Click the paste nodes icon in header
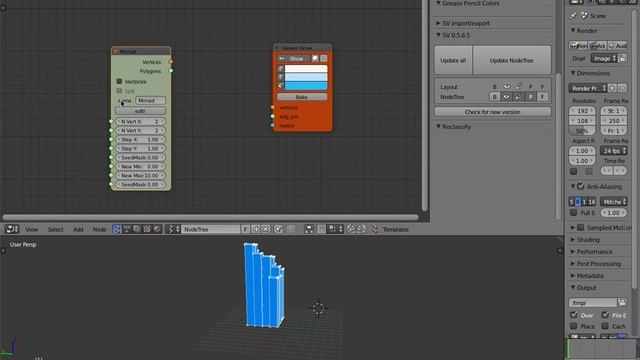This screenshot has height=360, width=640. pos(361,229)
